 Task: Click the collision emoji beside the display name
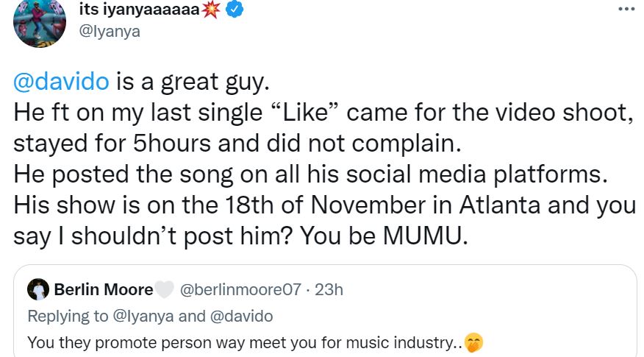211,10
